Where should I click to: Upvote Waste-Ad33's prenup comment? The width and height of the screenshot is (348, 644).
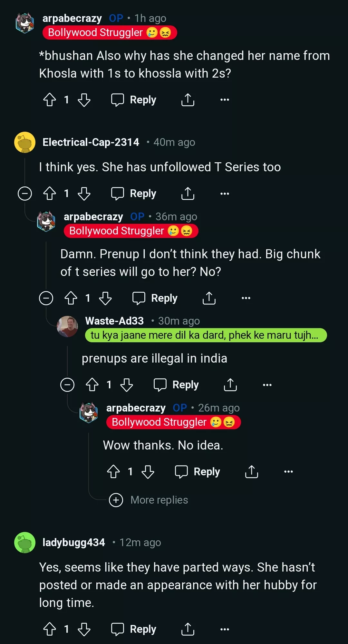(x=93, y=384)
